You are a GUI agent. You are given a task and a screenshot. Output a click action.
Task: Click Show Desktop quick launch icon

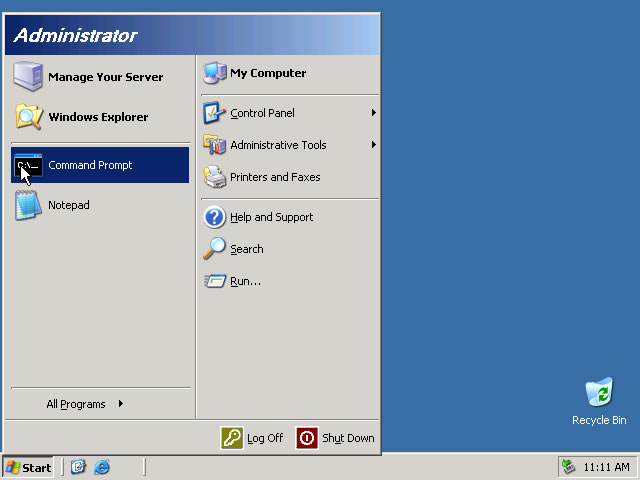point(78,467)
